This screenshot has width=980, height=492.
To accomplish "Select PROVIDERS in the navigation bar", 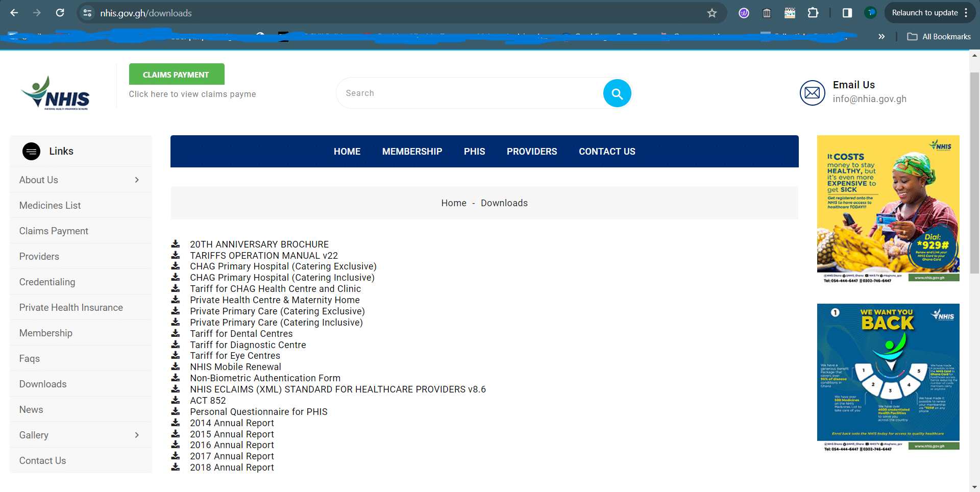I will pos(532,152).
